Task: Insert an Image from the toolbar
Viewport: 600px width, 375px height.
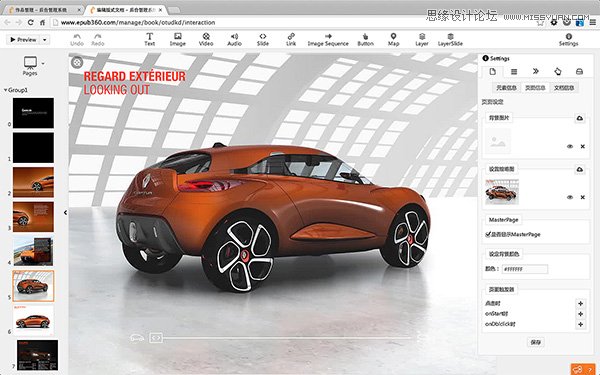Action: coord(178,39)
